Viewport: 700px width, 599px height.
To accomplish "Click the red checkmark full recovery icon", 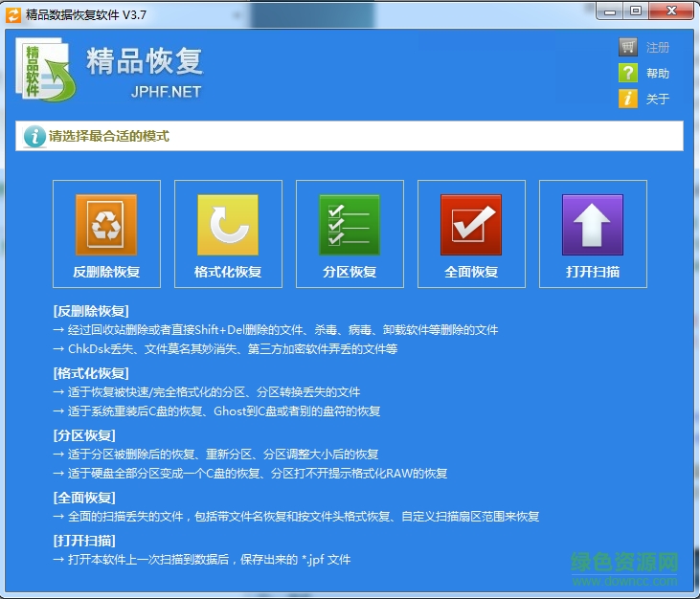I will point(471,225).
